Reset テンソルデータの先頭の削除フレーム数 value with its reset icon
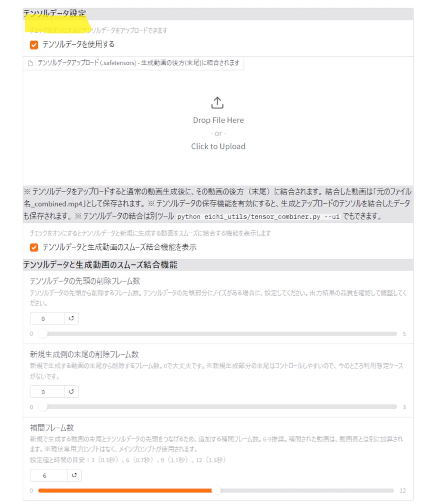Screen dimensions: 421x504 coord(71,318)
